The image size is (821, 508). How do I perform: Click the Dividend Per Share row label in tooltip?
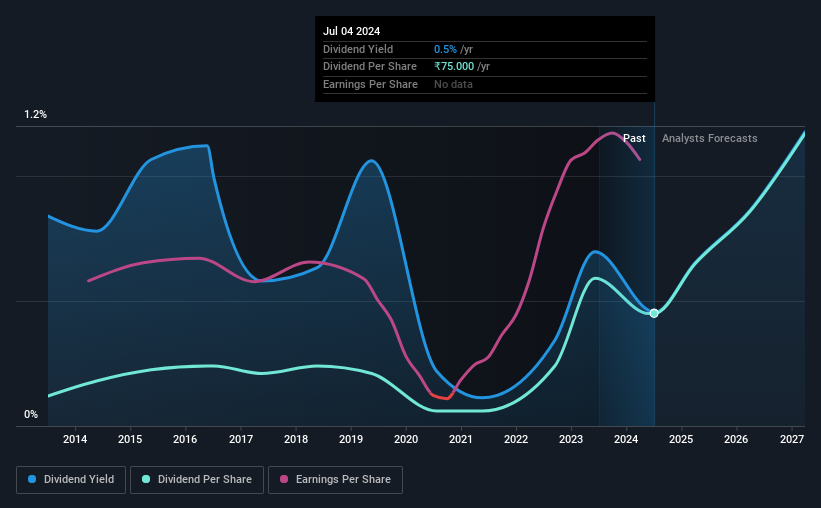click(370, 67)
